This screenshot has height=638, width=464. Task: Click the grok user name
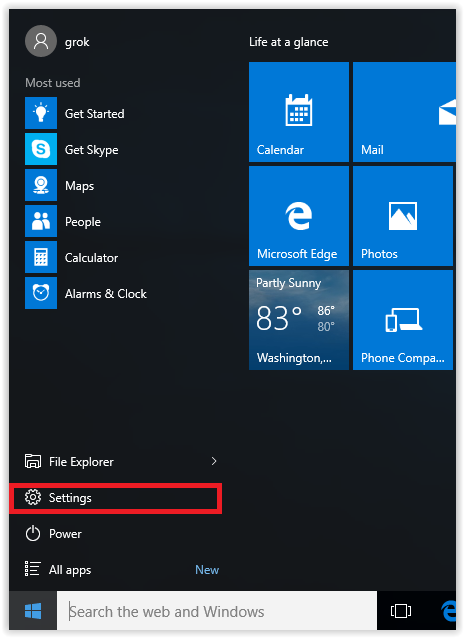77,42
